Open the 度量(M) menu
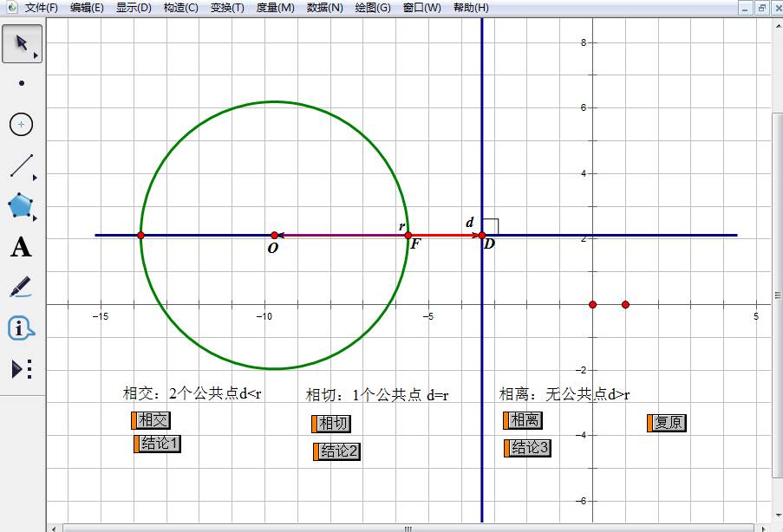Screen dimensions: 783x532 pos(275,8)
